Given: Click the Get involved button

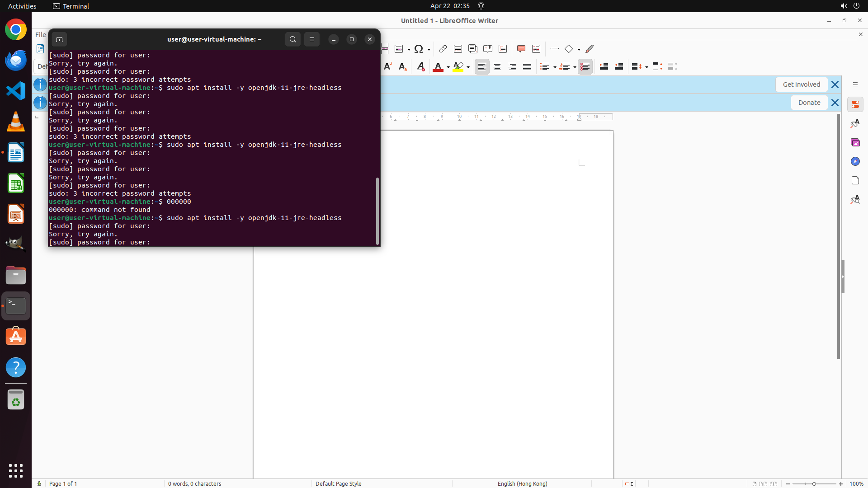Looking at the screenshot, I should [x=801, y=84].
